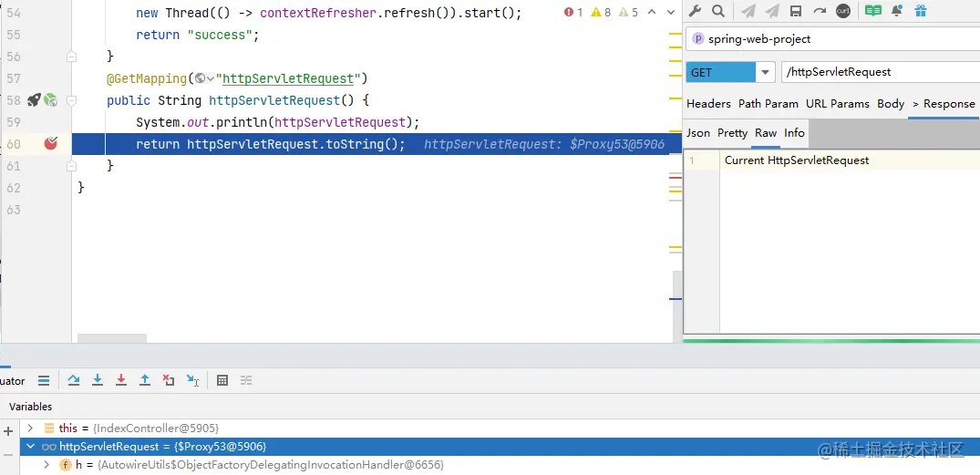The width and height of the screenshot is (980, 475).
Task: Expand the 'h' field node
Action: tap(46, 465)
